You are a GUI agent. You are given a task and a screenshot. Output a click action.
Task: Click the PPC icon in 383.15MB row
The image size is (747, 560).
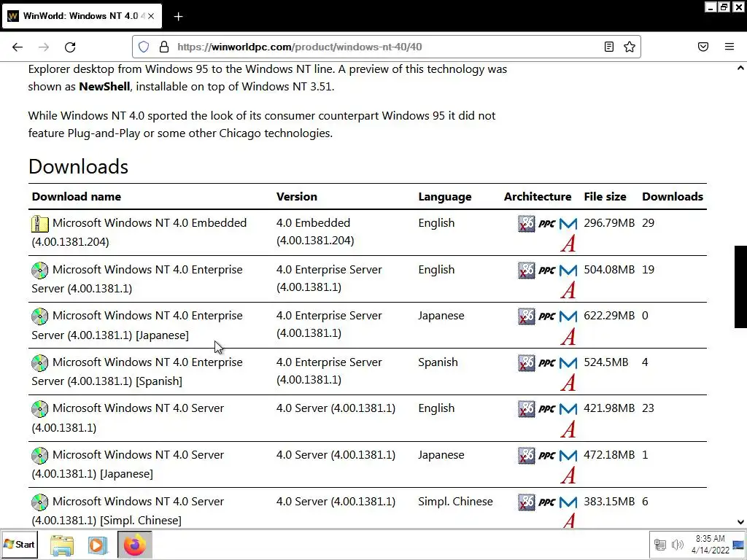tap(547, 502)
